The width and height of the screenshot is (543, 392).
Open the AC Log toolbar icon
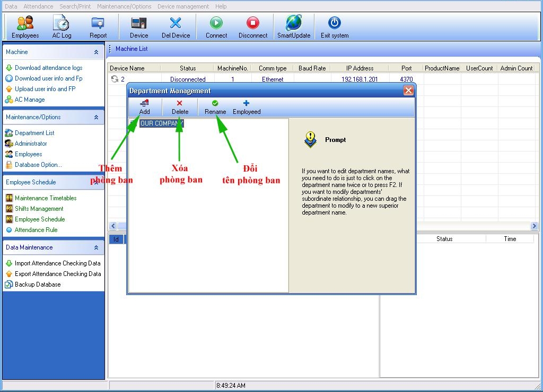click(x=62, y=27)
